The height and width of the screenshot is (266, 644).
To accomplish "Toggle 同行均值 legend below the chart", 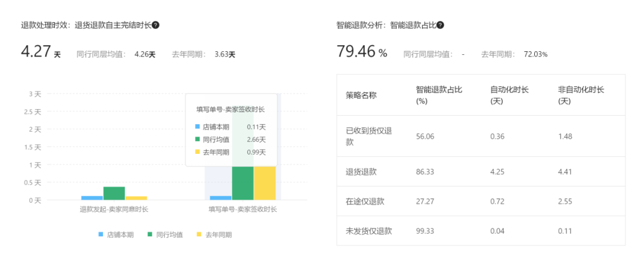I will (165, 235).
